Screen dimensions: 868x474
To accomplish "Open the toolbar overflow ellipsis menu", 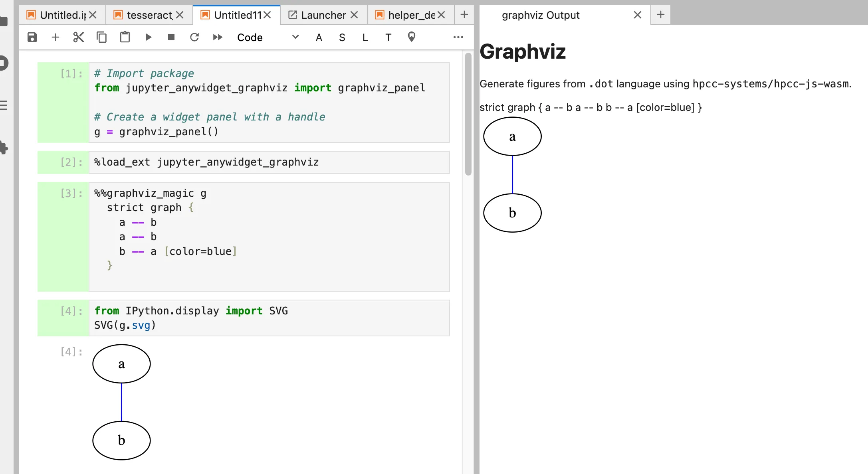I will pyautogui.click(x=458, y=38).
